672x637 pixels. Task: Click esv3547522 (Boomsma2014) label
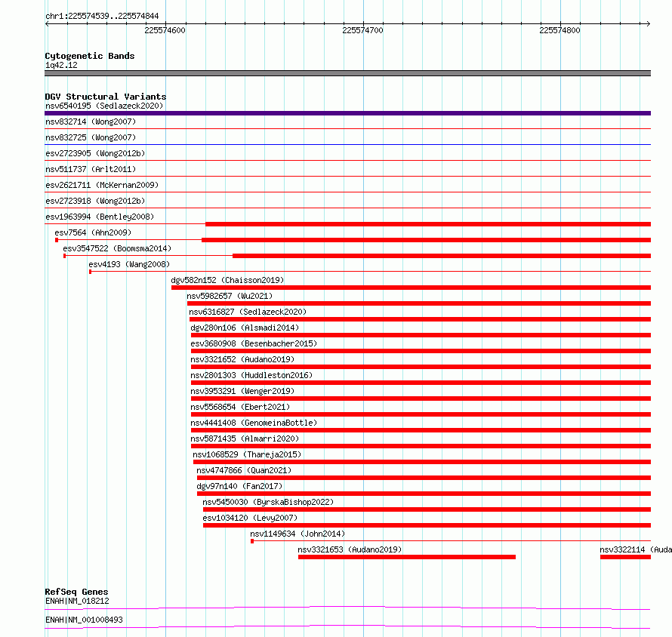point(117,248)
